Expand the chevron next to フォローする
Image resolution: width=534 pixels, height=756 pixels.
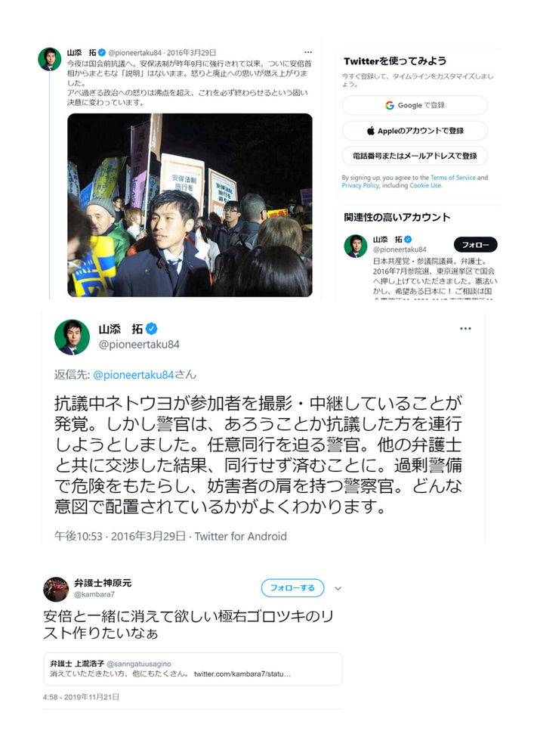pos(338,588)
